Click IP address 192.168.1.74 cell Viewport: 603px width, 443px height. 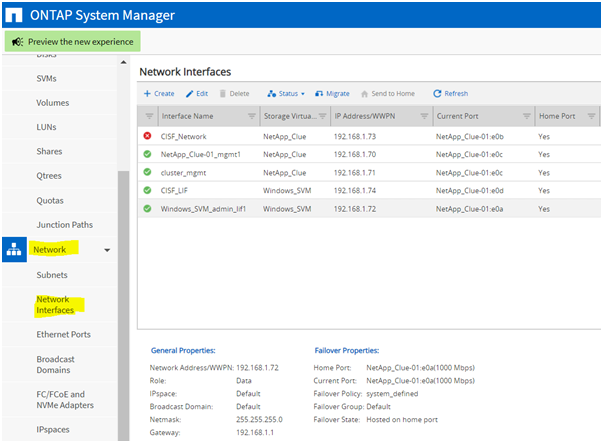click(x=355, y=190)
